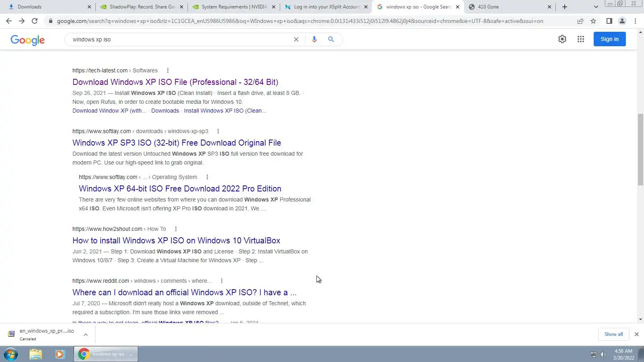The image size is (644, 362).
Task: Go forward to the next page
Action: pyautogui.click(x=22, y=21)
